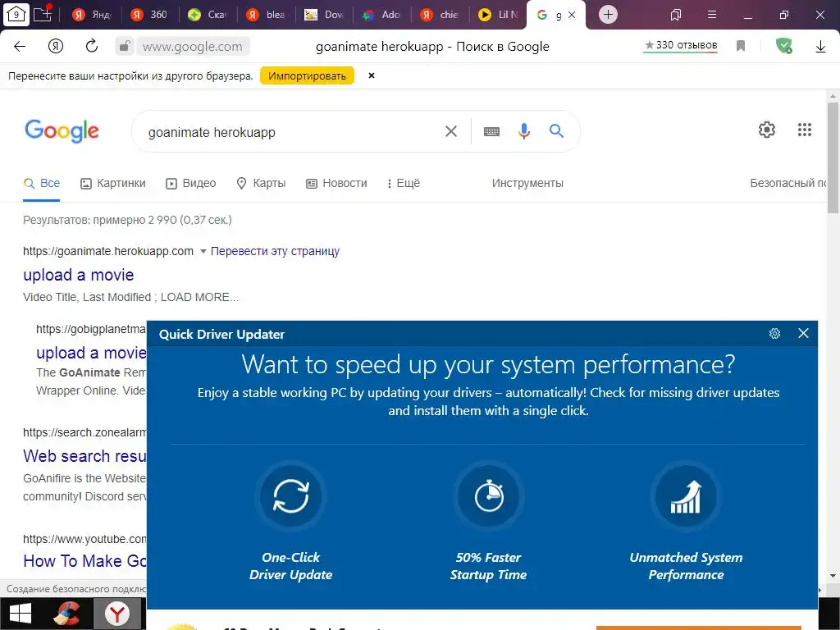Switch to the 360 tab

coord(149,15)
